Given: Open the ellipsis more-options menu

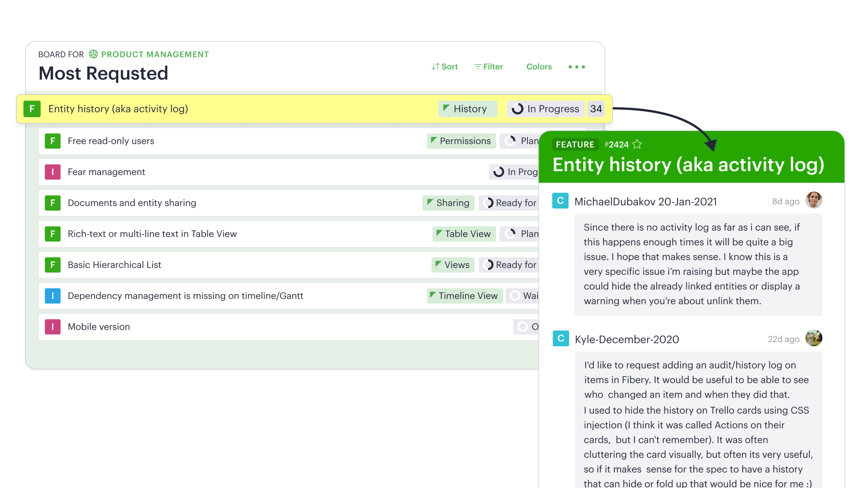Looking at the screenshot, I should click(576, 67).
